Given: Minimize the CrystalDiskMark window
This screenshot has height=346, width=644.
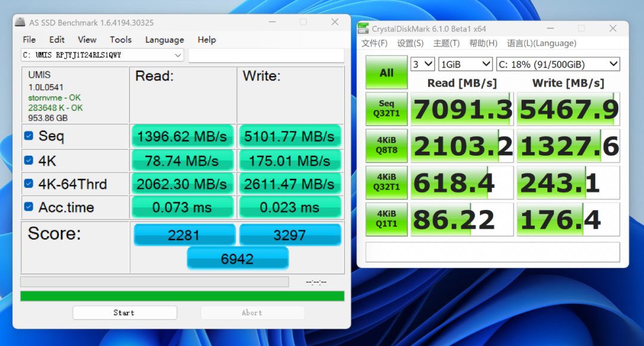Looking at the screenshot, I should [550, 29].
